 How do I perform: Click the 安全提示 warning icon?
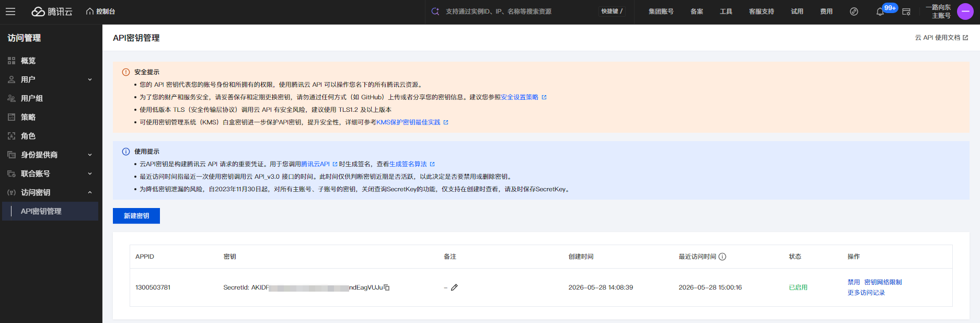[x=126, y=72]
